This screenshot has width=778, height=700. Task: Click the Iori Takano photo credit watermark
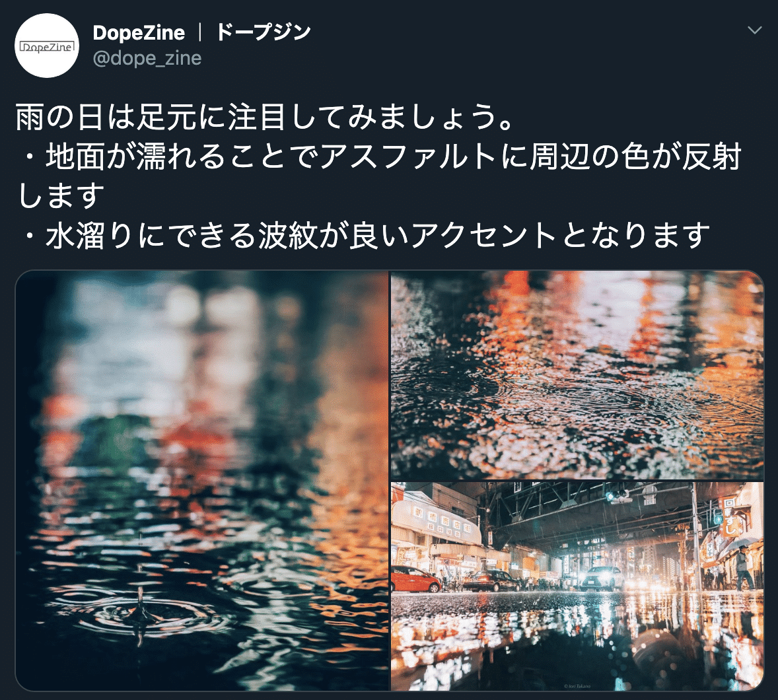pos(577,686)
